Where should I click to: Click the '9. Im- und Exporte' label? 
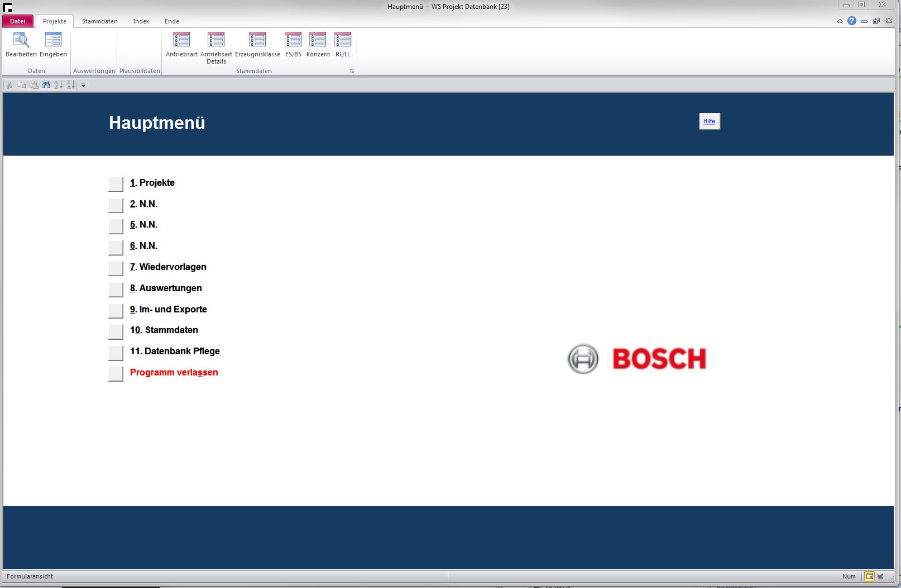pos(169,309)
